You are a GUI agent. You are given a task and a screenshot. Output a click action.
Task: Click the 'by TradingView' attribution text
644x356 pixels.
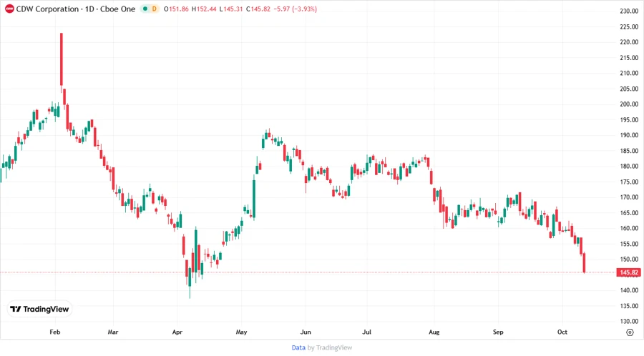(x=330, y=347)
